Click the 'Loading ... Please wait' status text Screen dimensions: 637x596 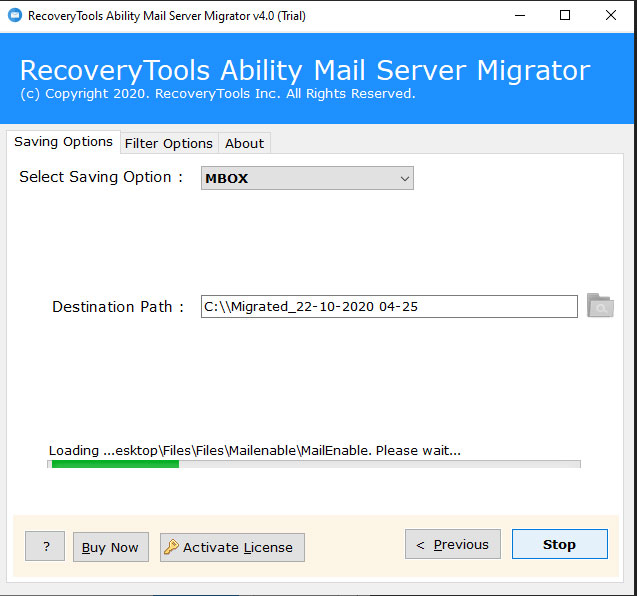coord(254,450)
